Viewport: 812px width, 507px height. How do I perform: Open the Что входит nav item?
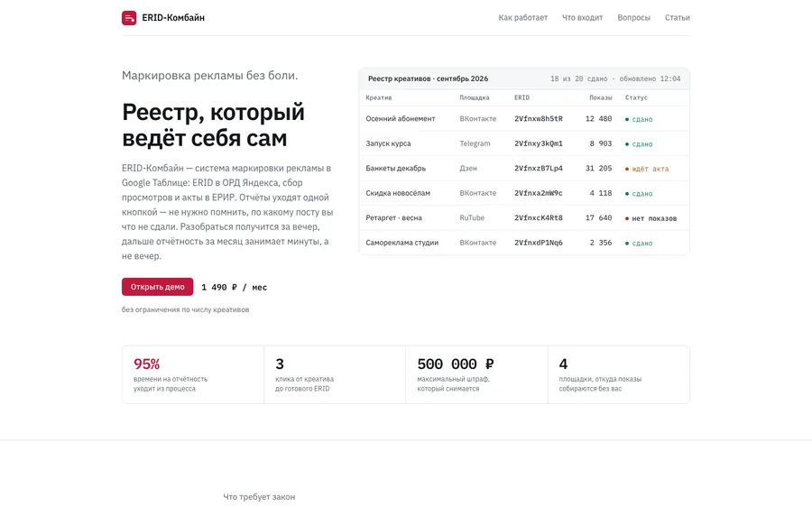[582, 18]
